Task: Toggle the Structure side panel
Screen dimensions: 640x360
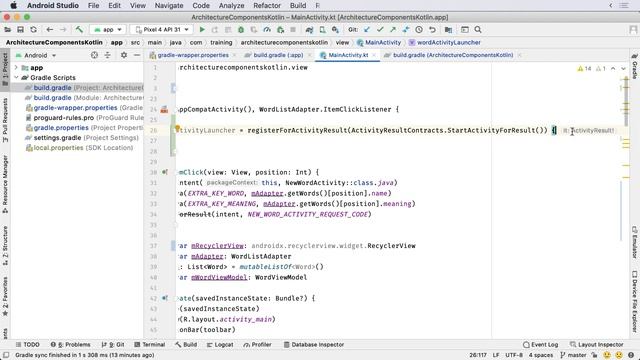Action: click(5, 246)
